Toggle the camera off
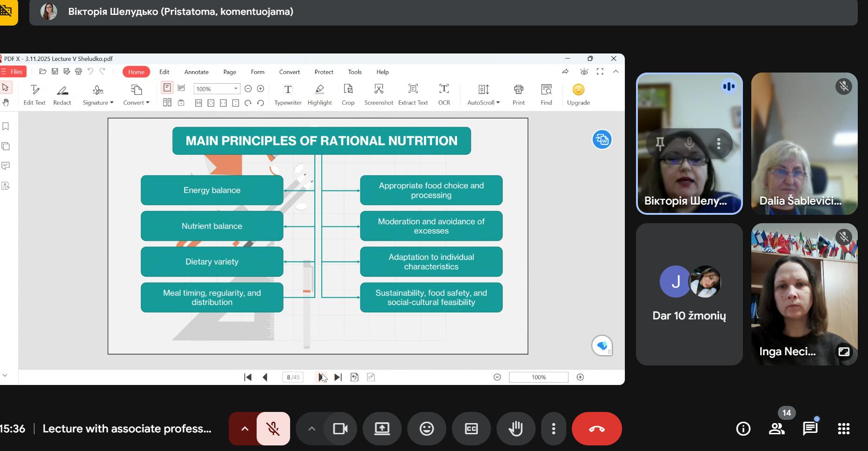The height and width of the screenshot is (451, 868). pyautogui.click(x=340, y=429)
